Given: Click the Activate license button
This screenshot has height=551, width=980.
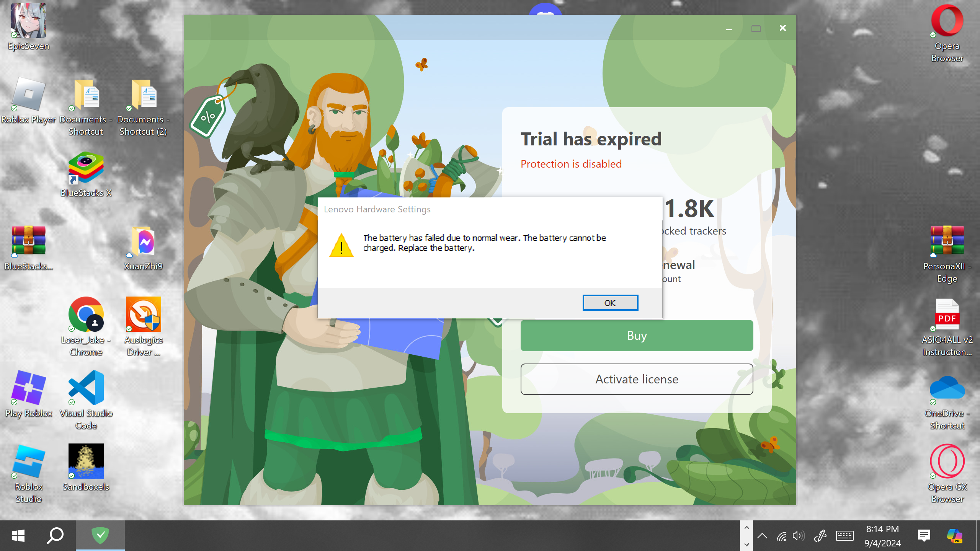Looking at the screenshot, I should point(637,379).
